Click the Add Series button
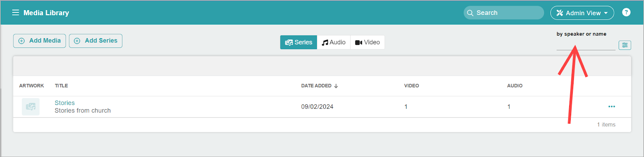Image resolution: width=644 pixels, height=157 pixels. (96, 41)
